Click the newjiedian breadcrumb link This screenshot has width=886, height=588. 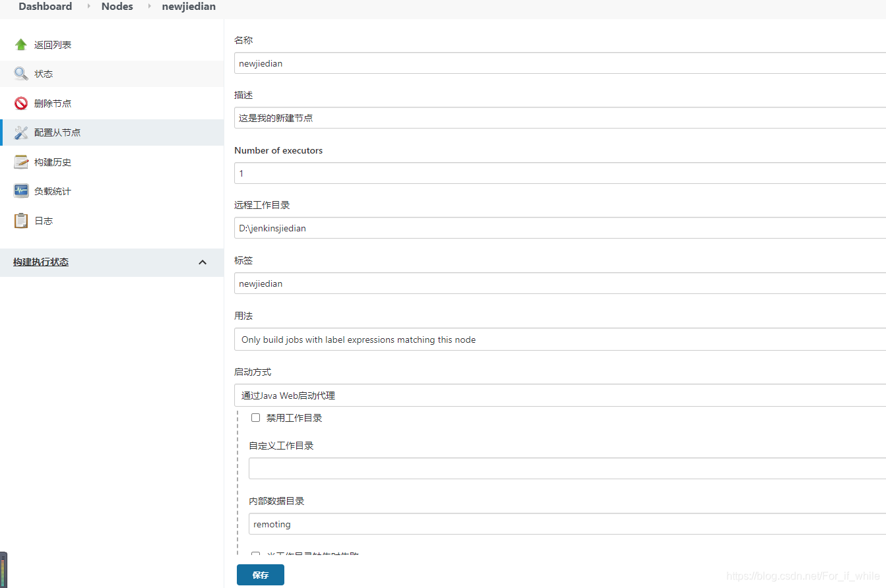[189, 7]
